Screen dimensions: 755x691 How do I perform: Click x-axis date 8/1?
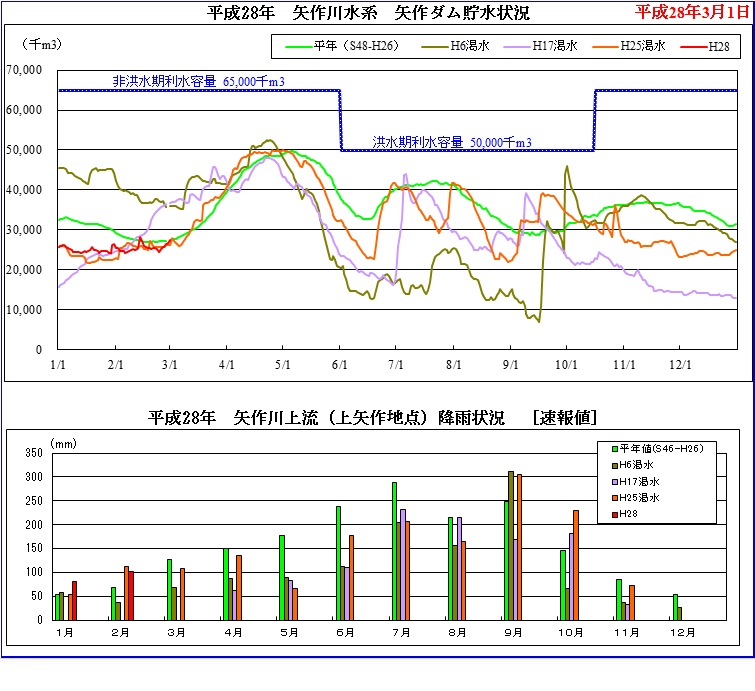[x=453, y=365]
